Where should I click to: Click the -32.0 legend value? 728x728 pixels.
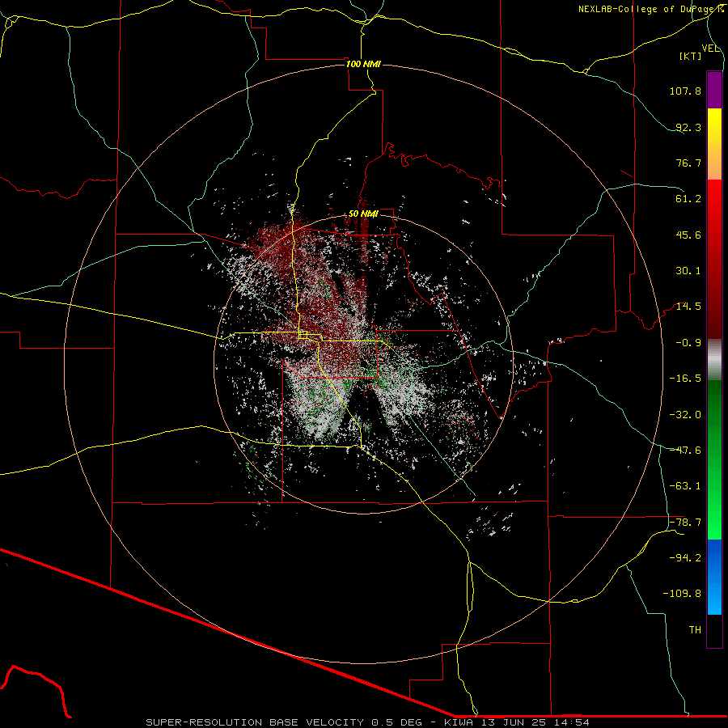coord(685,415)
